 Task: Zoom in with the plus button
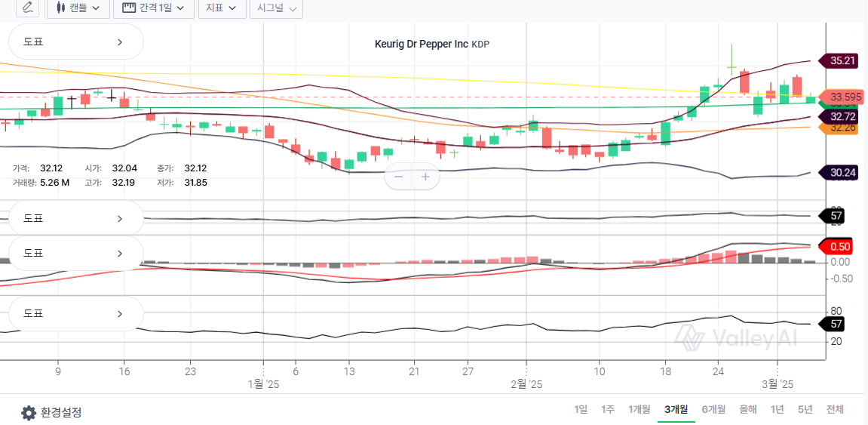tap(425, 177)
